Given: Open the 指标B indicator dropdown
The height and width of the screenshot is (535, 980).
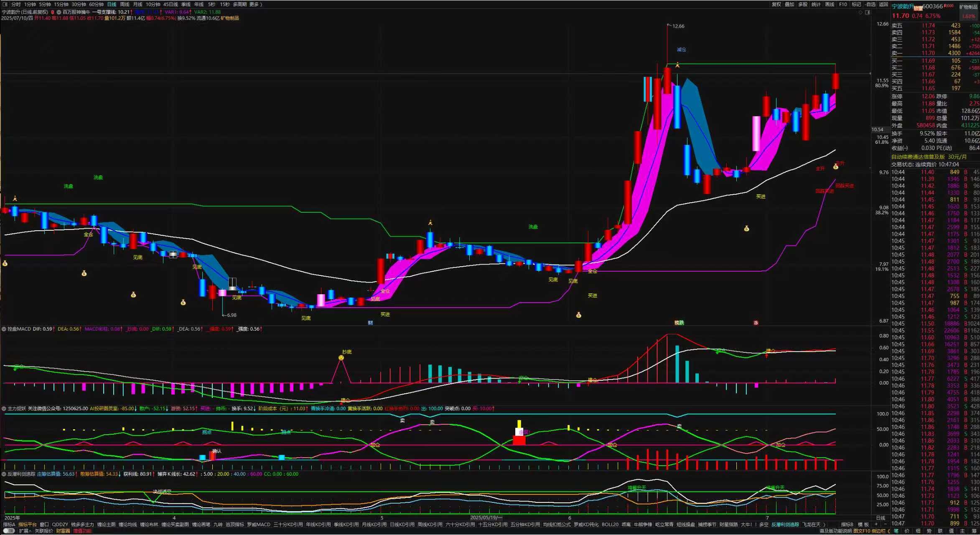Looking at the screenshot, I should (847, 524).
